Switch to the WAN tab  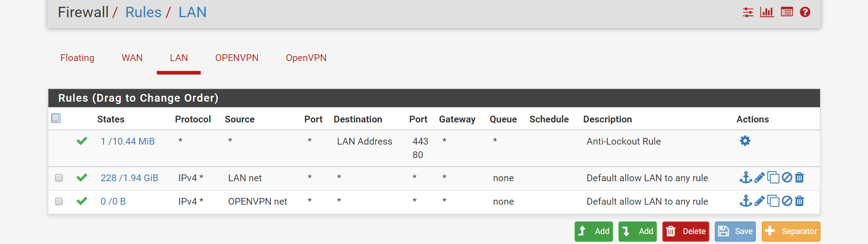[x=132, y=58]
